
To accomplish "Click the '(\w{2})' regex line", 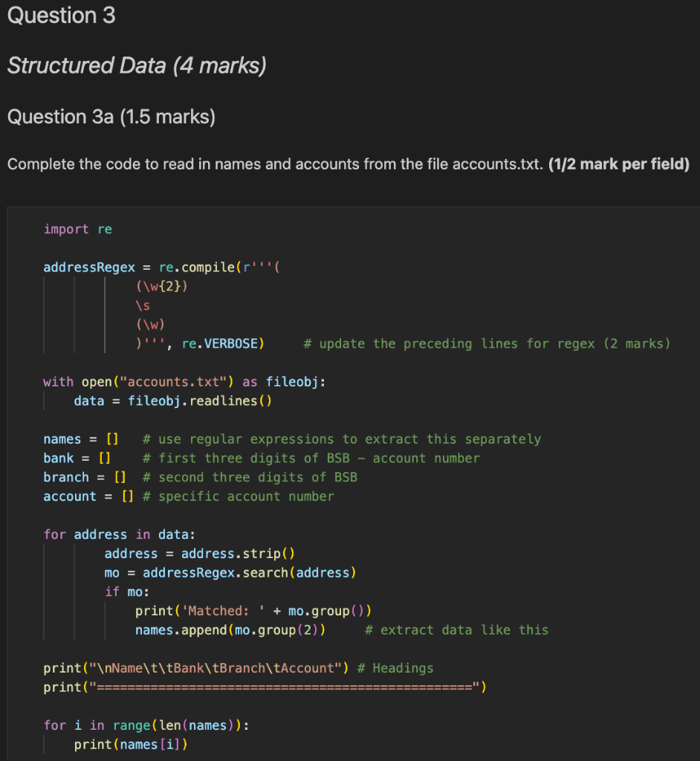I will pyautogui.click(x=162, y=286).
